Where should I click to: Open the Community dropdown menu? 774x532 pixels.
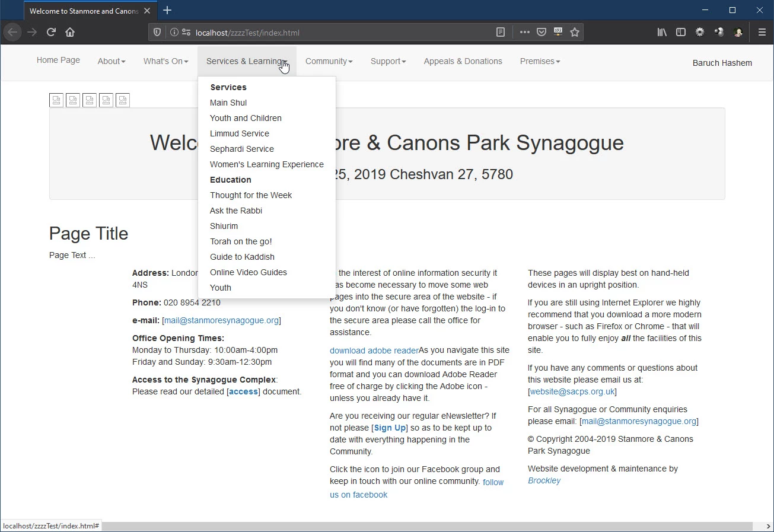[329, 61]
